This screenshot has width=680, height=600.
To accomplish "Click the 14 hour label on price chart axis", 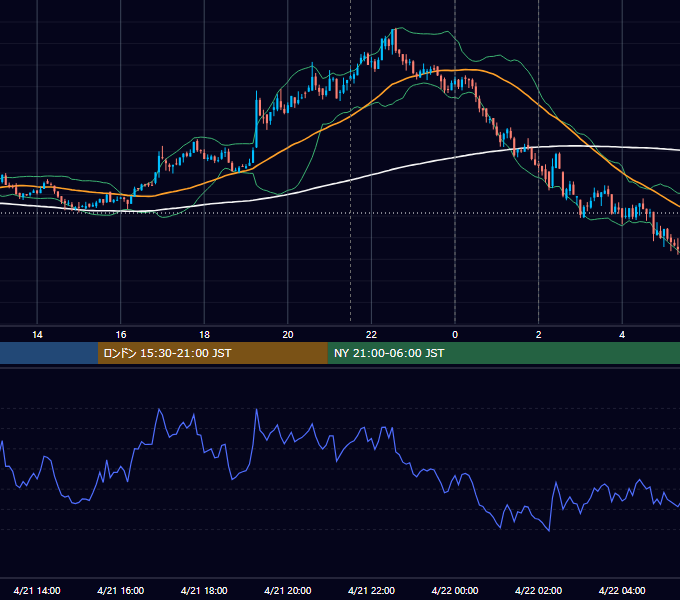I will click(37, 335).
